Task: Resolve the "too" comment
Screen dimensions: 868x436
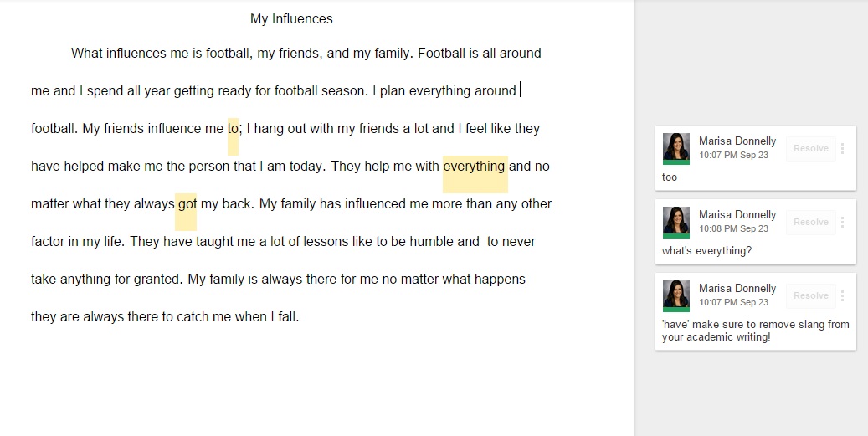Action: [x=810, y=149]
